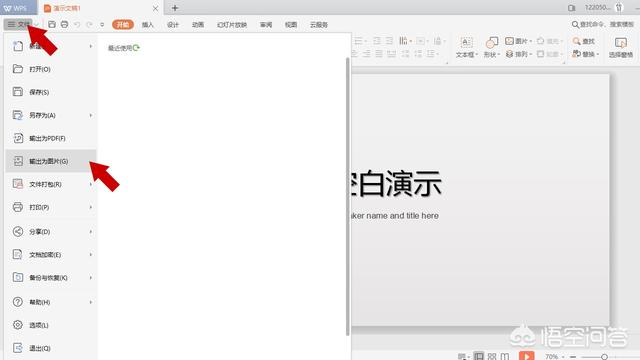Switch to the 动画 ribbon tab
Image resolution: width=640 pixels, height=360 pixels.
(x=198, y=25)
